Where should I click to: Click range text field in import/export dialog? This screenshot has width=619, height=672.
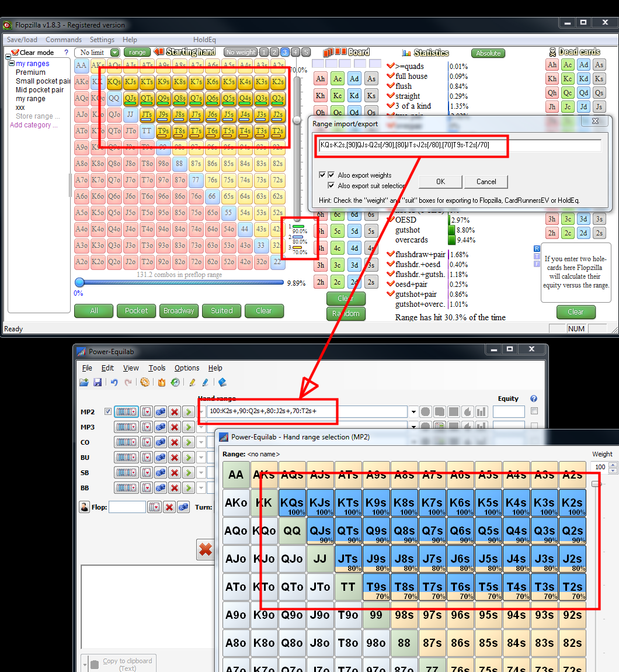(x=459, y=145)
